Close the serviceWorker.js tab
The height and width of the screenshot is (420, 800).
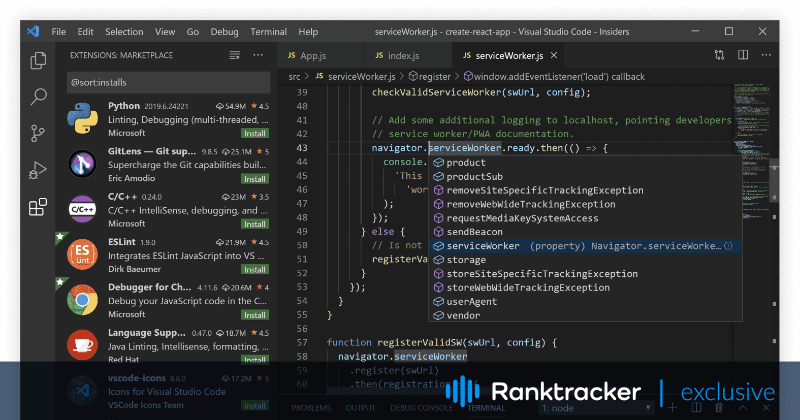click(x=554, y=55)
